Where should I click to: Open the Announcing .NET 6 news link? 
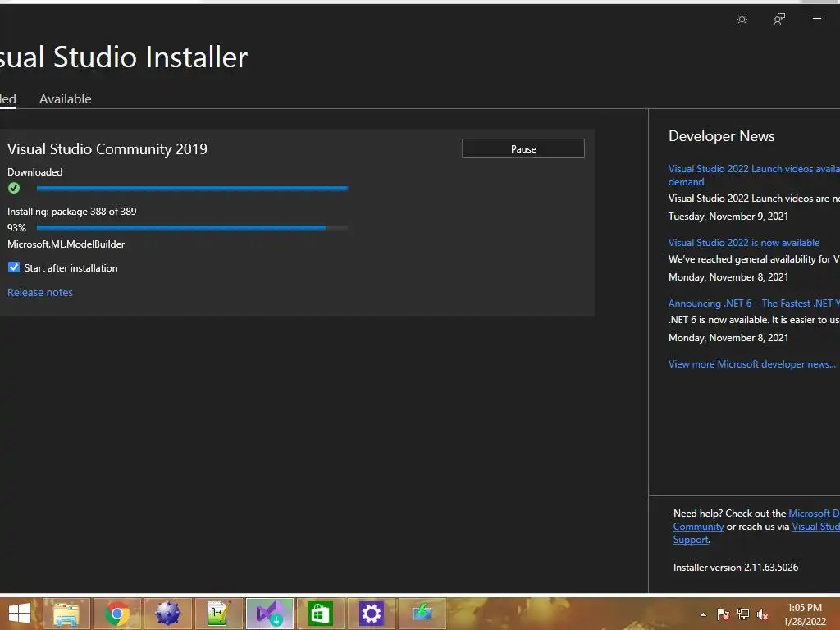tap(754, 304)
